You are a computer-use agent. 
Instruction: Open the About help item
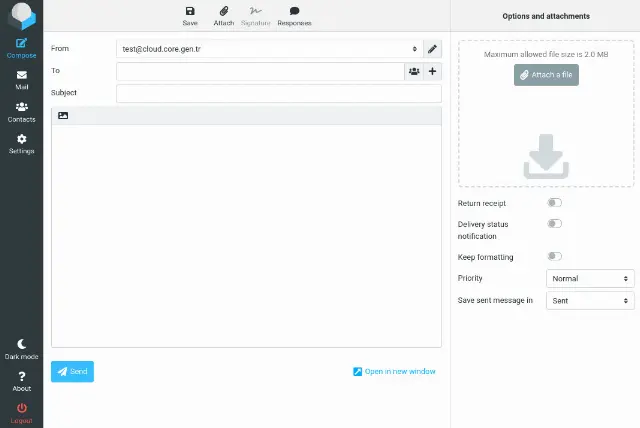pyautogui.click(x=21, y=381)
